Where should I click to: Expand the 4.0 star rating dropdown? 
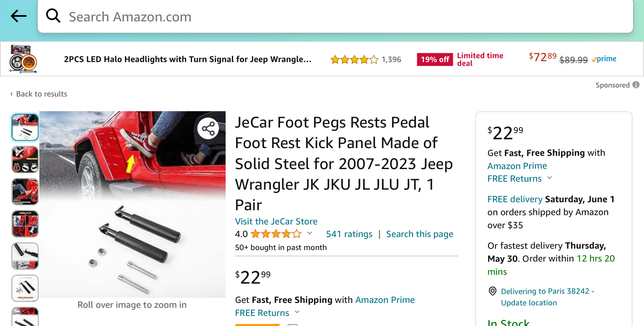point(310,233)
